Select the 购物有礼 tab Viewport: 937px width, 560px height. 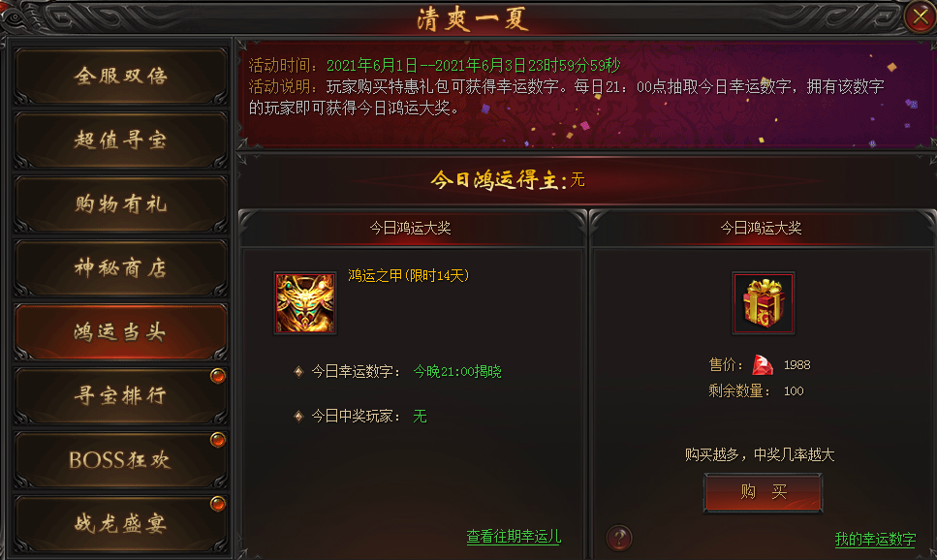[x=121, y=204]
